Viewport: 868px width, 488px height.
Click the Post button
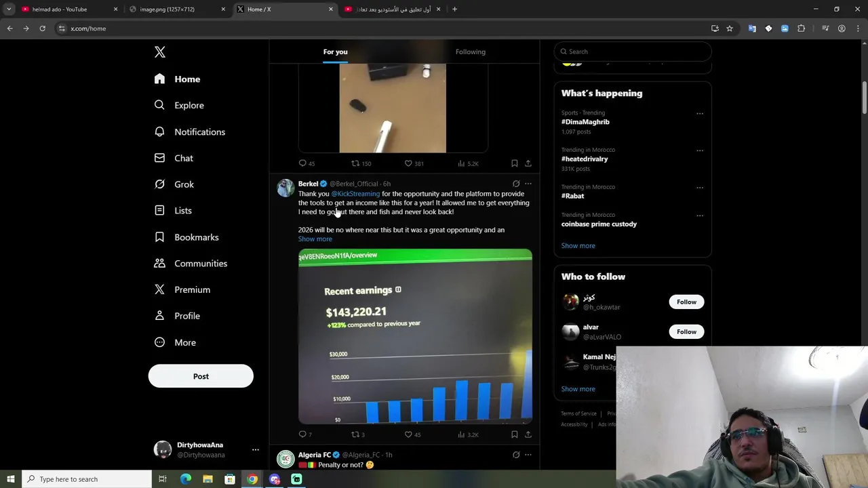(x=201, y=376)
